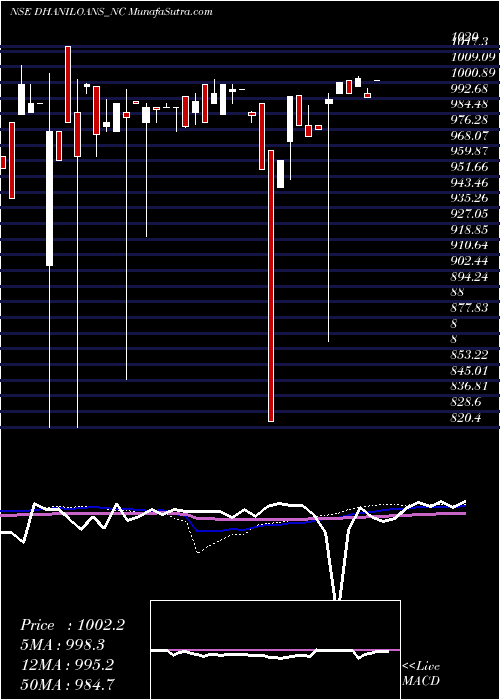Click the 845.01 price level label
Viewport: 500px width, 700px height.
tap(469, 371)
